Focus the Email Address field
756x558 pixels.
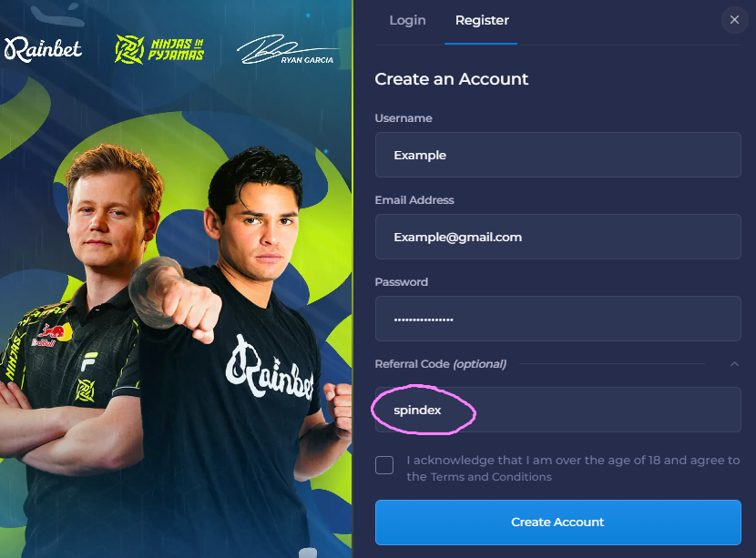pyautogui.click(x=557, y=237)
